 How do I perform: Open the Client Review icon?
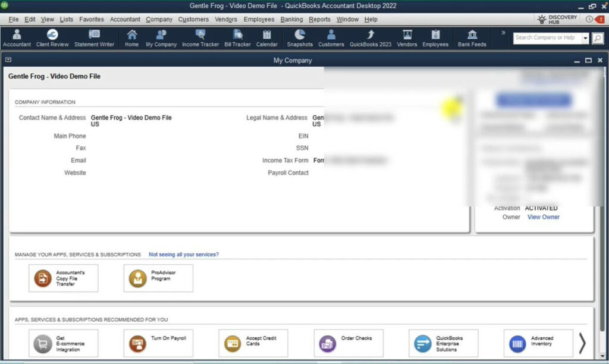(x=51, y=37)
